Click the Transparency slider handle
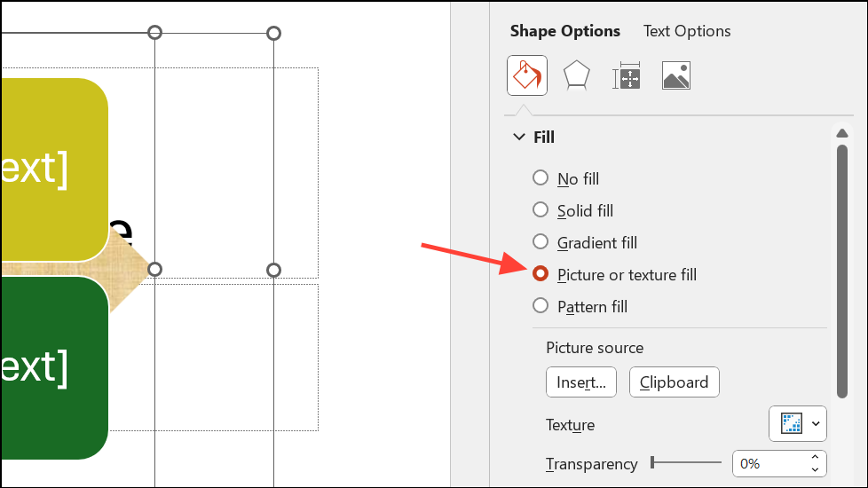868x488 pixels. [652, 462]
